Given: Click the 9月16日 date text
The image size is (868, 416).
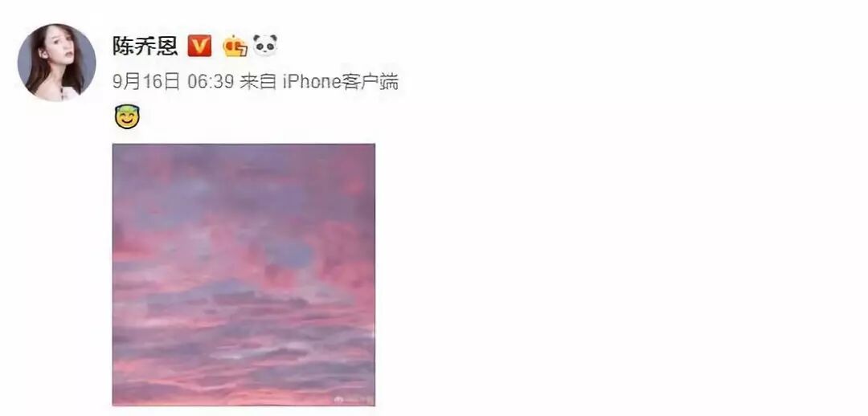Looking at the screenshot, I should point(146,82).
